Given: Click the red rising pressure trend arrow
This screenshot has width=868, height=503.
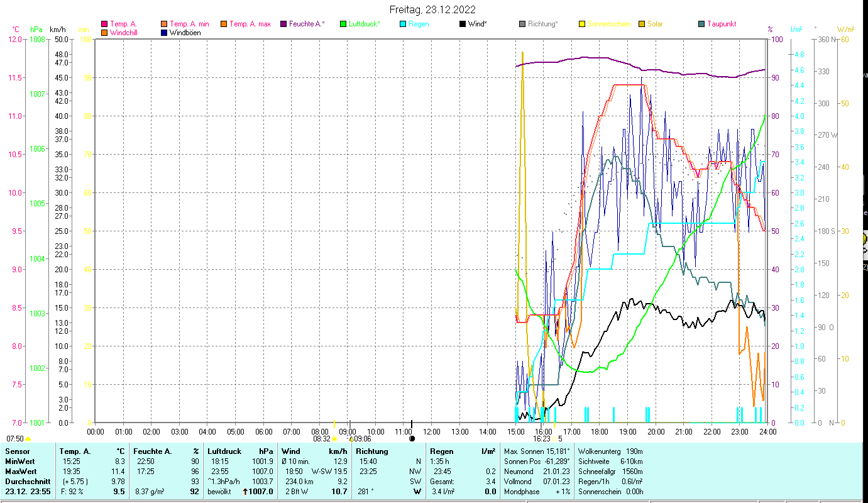Looking at the screenshot, I should (x=246, y=492).
